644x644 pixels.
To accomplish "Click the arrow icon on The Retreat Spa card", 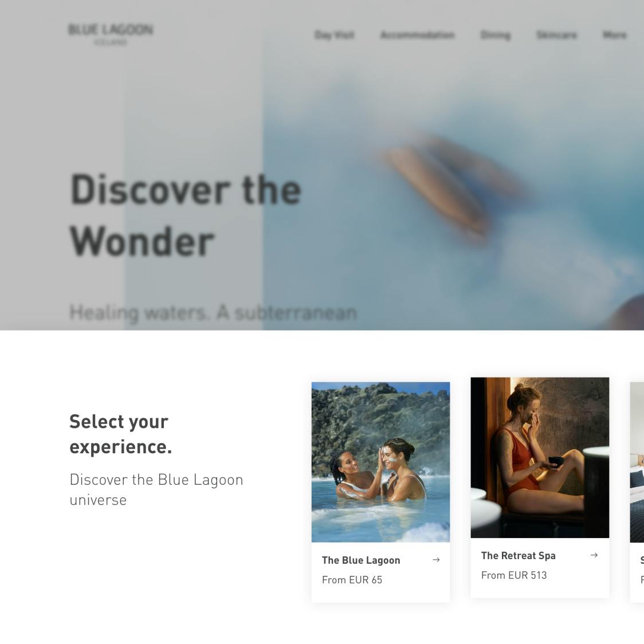I will tap(594, 555).
